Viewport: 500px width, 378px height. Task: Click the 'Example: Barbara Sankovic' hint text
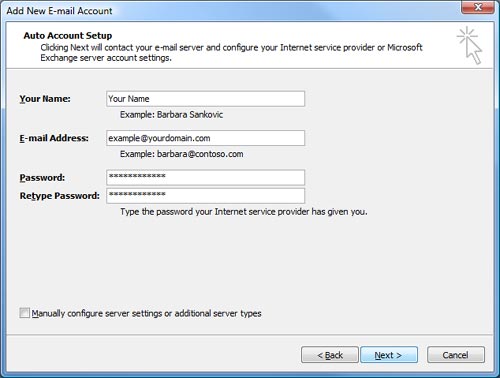(x=171, y=115)
